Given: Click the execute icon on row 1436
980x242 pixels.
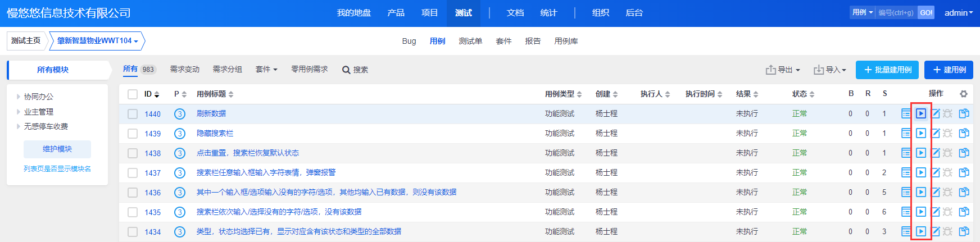Looking at the screenshot, I should tap(920, 192).
